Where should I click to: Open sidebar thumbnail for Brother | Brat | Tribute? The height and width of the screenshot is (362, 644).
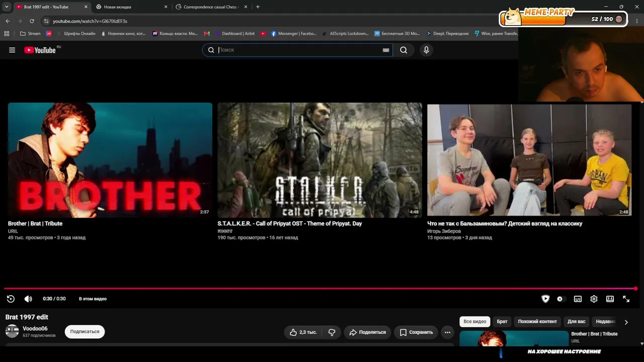pos(514,338)
